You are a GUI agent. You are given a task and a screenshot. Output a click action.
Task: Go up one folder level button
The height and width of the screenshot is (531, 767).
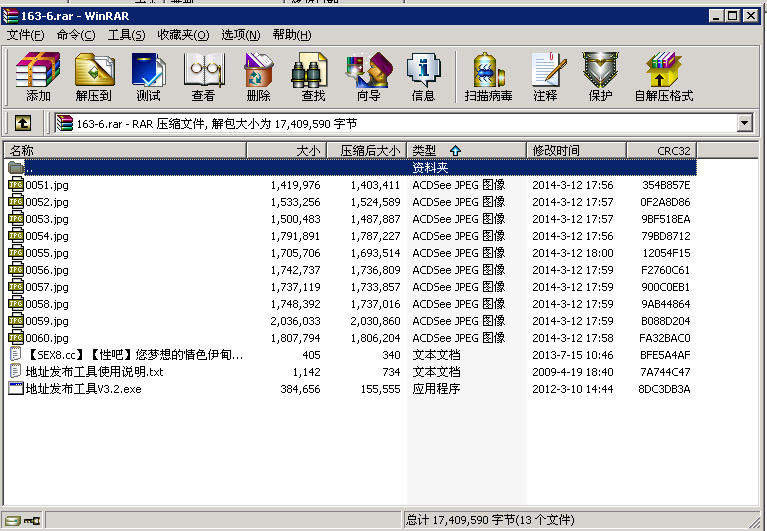click(x=23, y=123)
